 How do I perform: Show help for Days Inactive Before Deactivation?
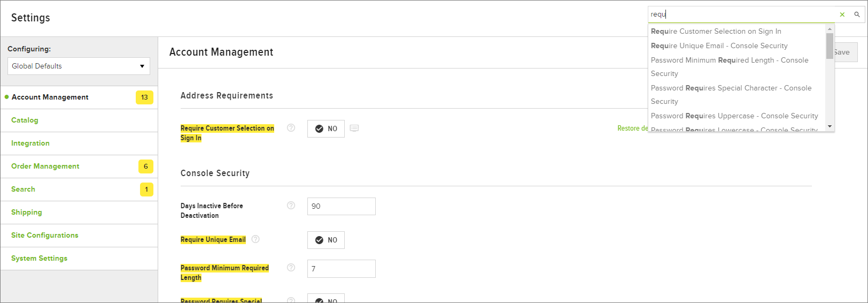coord(291,206)
